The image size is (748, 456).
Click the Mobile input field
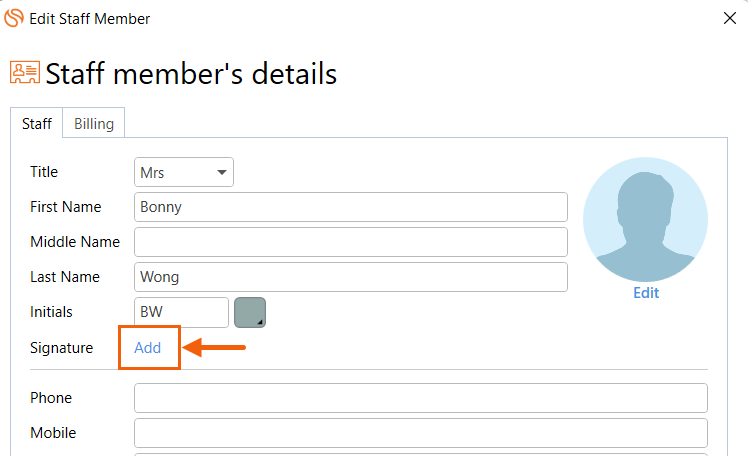421,433
